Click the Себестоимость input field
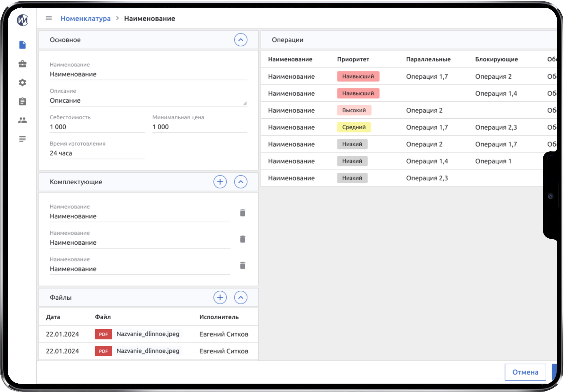Viewport: 564px width, 392px height. (97, 127)
